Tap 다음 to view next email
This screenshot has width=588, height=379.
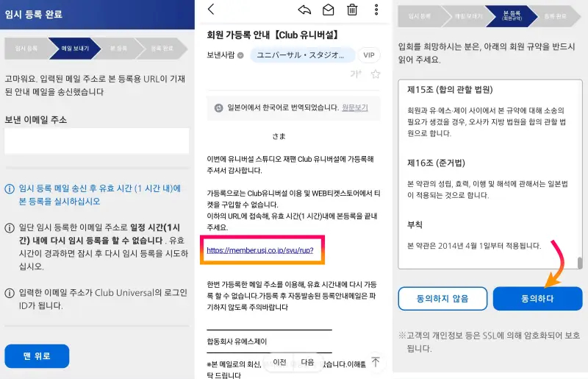pos(307,362)
